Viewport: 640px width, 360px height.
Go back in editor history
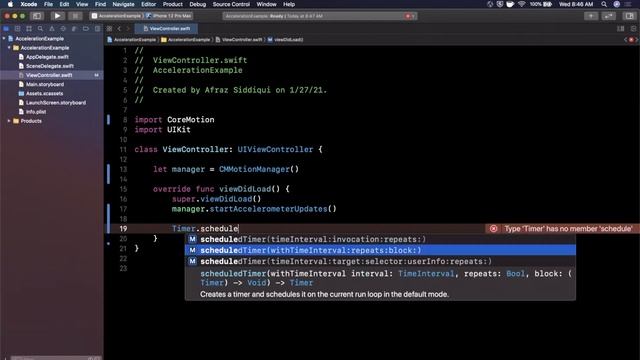120,29
